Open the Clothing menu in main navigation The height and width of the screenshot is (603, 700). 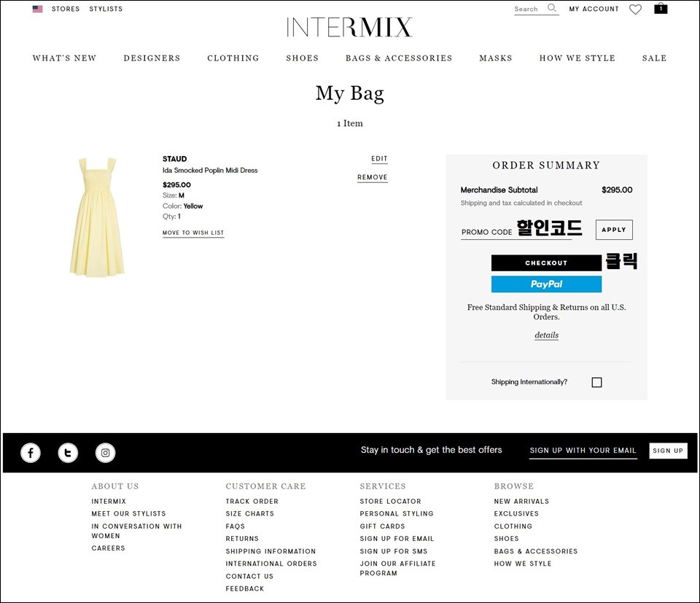tap(233, 58)
